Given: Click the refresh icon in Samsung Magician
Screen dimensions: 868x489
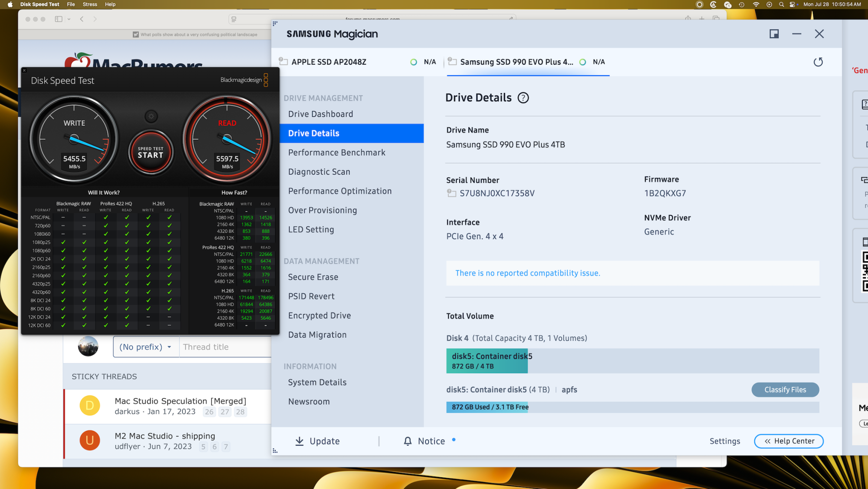Looking at the screenshot, I should pyautogui.click(x=818, y=62).
